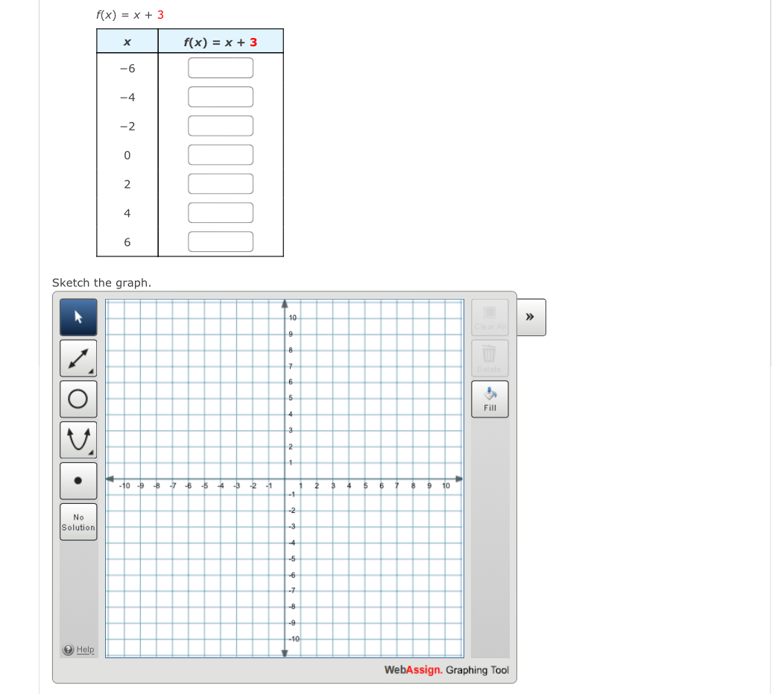Click the answer box for x = 6
The height and width of the screenshot is (694, 784).
click(x=221, y=241)
